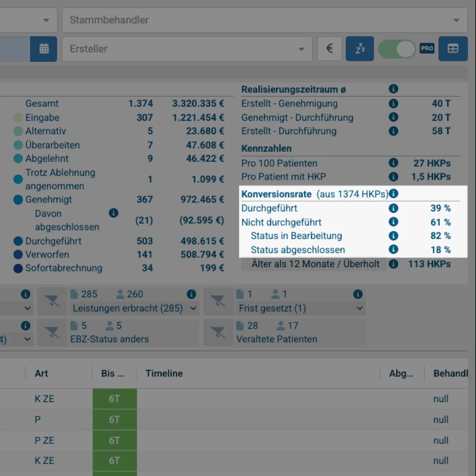Select the Veraltete Patienten filter
476x476 pixels.
[277, 339]
